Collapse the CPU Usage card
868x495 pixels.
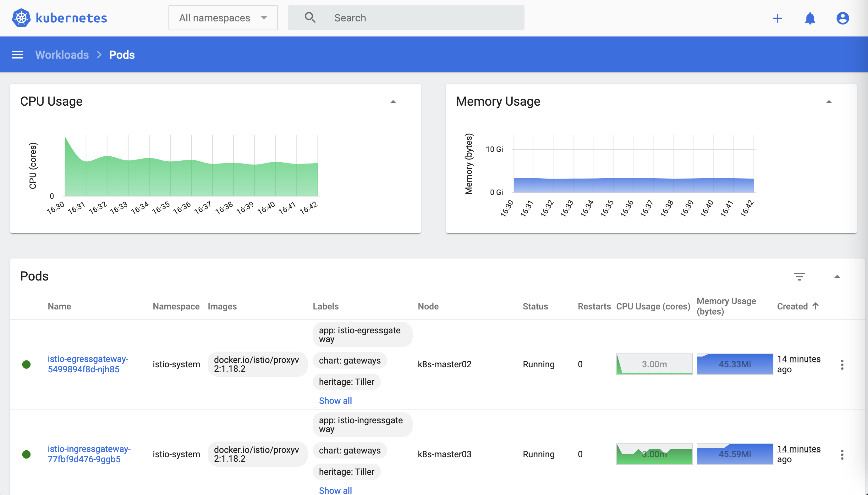(393, 102)
